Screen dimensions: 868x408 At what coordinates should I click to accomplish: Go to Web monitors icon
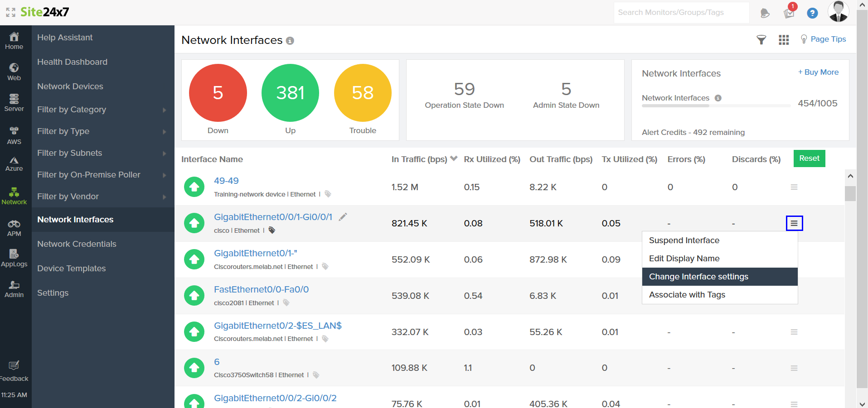tap(14, 72)
